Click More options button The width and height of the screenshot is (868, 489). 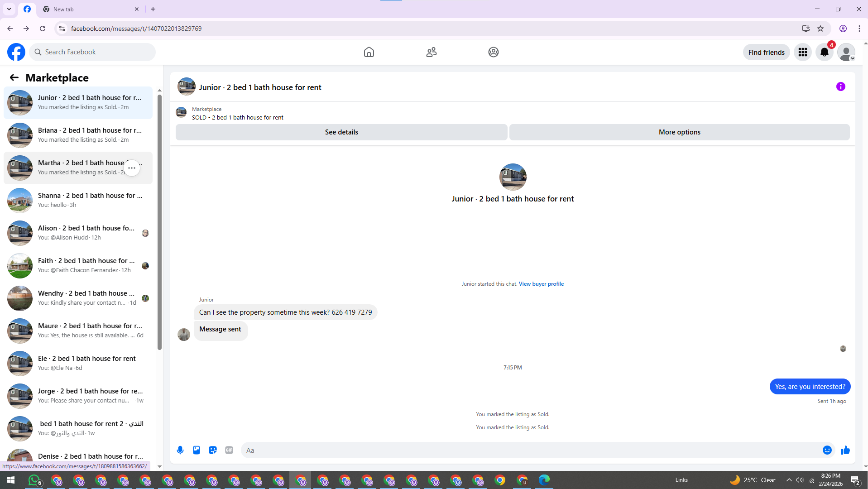coord(679,132)
